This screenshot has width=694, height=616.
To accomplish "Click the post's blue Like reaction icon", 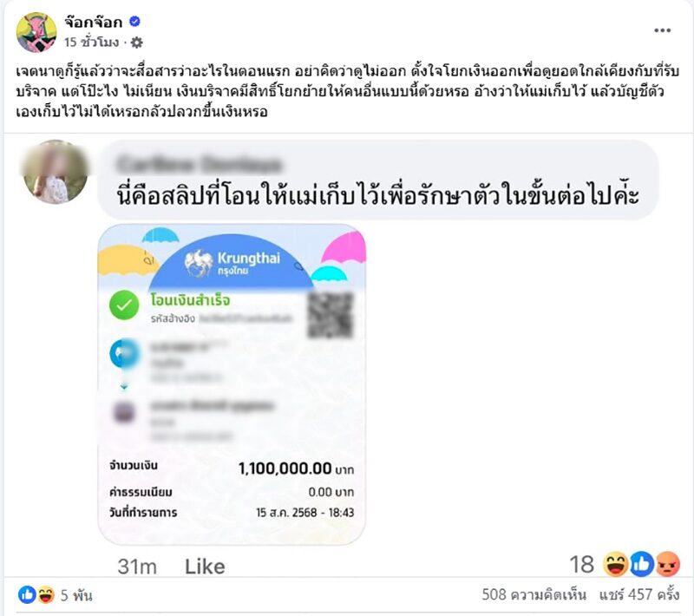I will pos(27,595).
